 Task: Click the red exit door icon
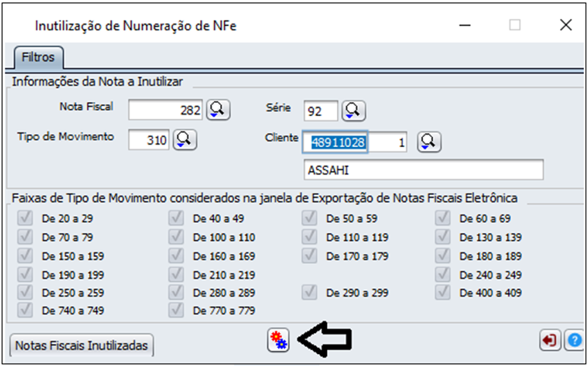550,341
